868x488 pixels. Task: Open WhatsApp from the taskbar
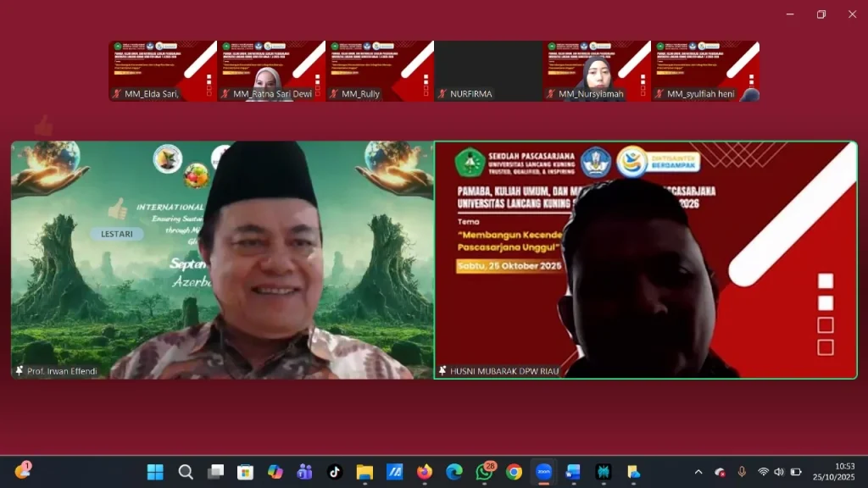click(484, 472)
